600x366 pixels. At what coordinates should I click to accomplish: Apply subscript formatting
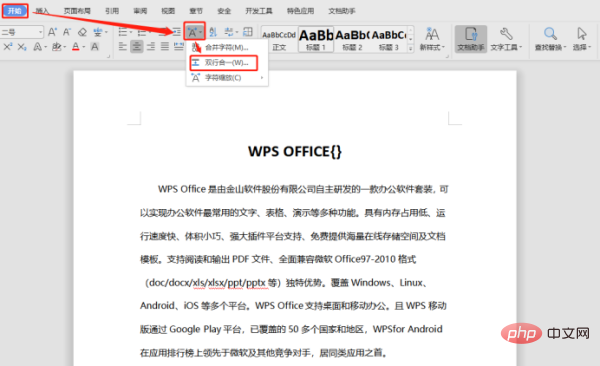pyautogui.click(x=22, y=47)
